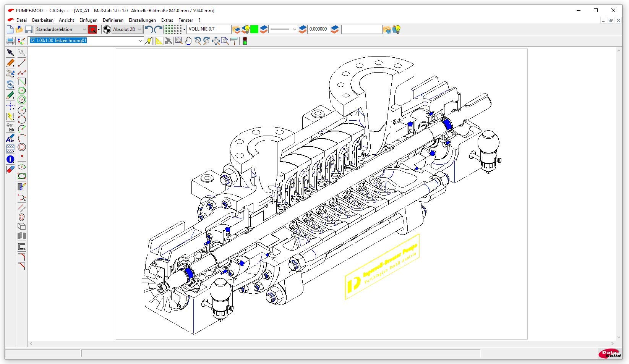
Task: Click the layer stack icon before line style
Action: click(x=264, y=29)
